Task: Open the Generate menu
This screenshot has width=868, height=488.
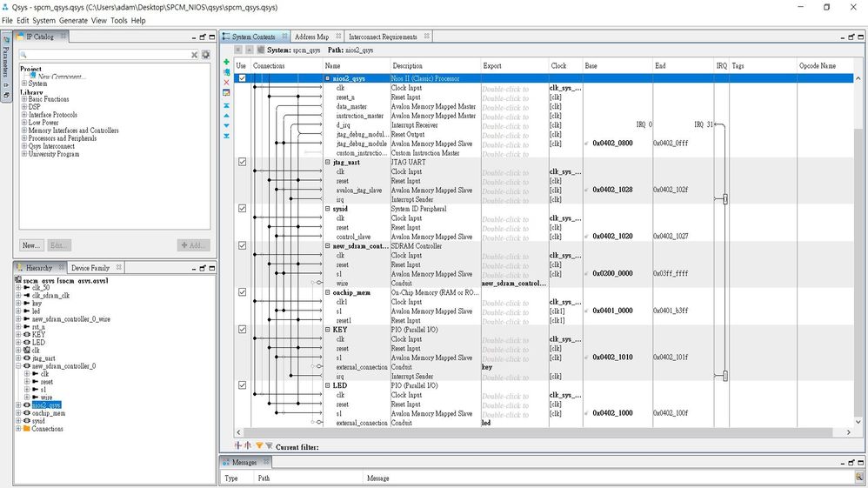Action: pyautogui.click(x=72, y=20)
